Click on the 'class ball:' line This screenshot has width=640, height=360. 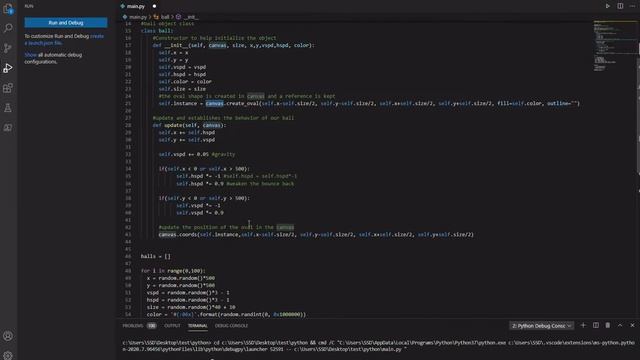pos(157,31)
